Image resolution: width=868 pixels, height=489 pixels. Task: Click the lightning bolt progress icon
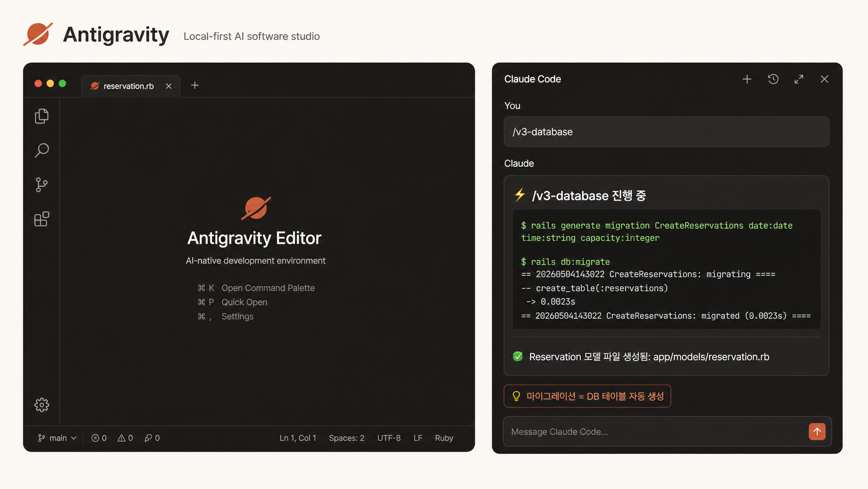point(520,195)
